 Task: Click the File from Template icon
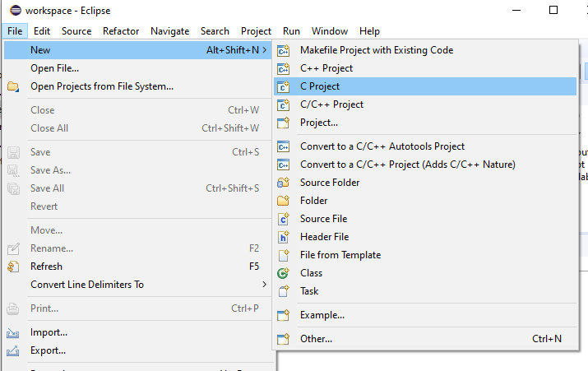(x=284, y=255)
